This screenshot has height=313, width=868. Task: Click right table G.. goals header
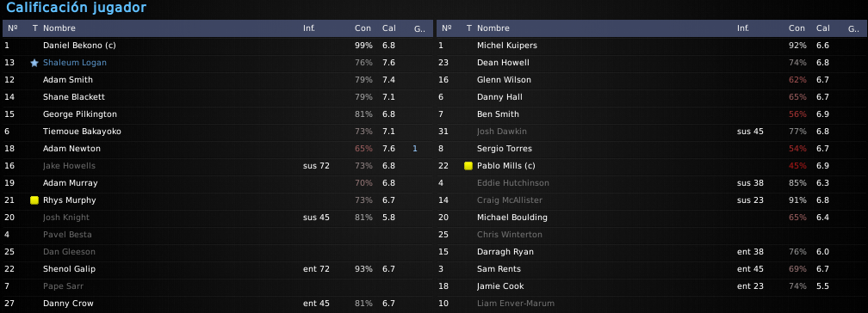[x=853, y=28]
